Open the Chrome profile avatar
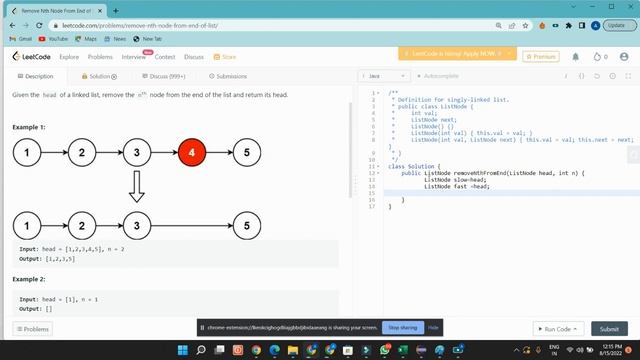Screen dimensions: 640x360 596,25
